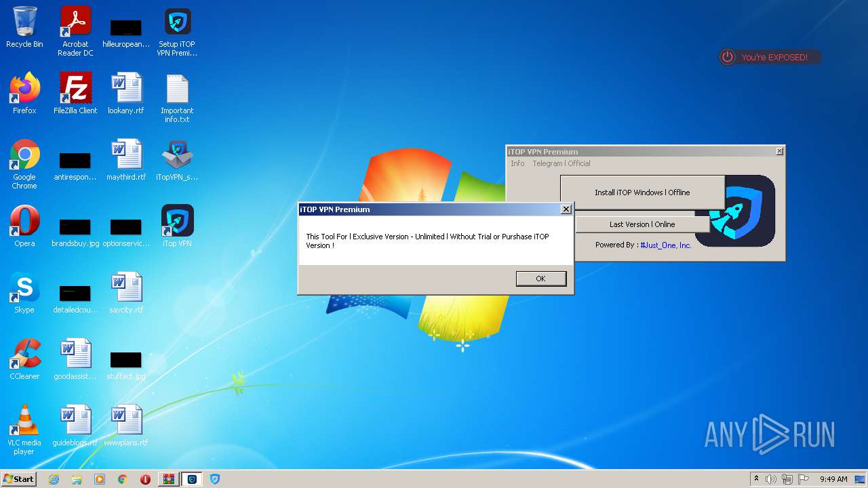Click Last Version | Online button
Image resolution: width=868 pixels, height=488 pixels.
[x=642, y=224]
